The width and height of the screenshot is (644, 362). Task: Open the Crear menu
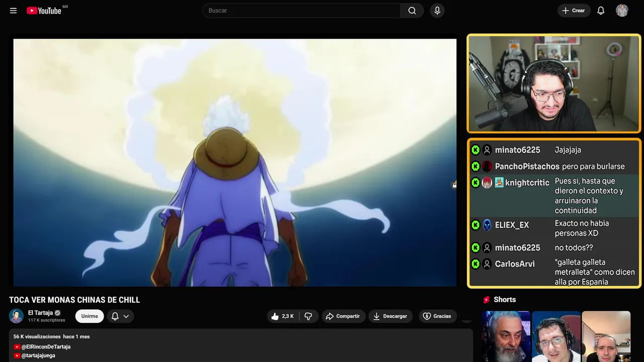coord(574,11)
